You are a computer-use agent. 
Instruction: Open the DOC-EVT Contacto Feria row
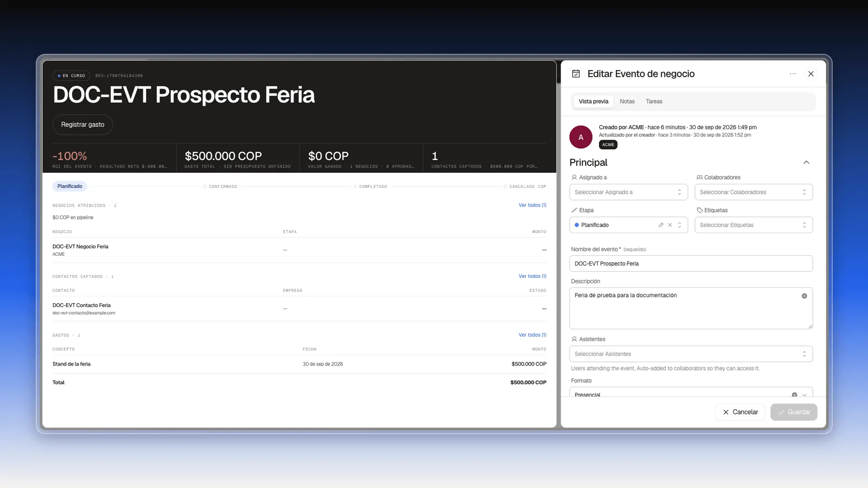click(x=299, y=309)
